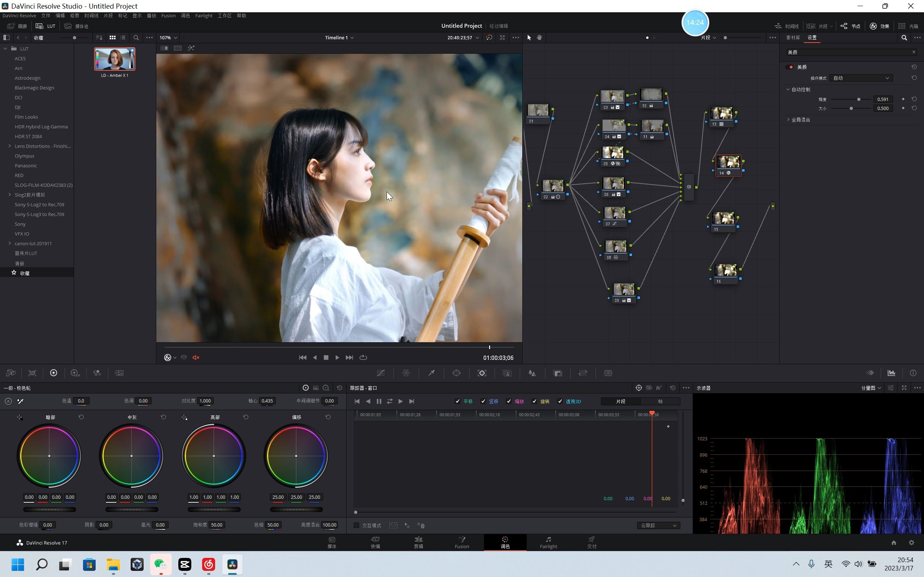This screenshot has width=924, height=577.
Task: Click the 节点 button in the top toolbar
Action: (851, 26)
